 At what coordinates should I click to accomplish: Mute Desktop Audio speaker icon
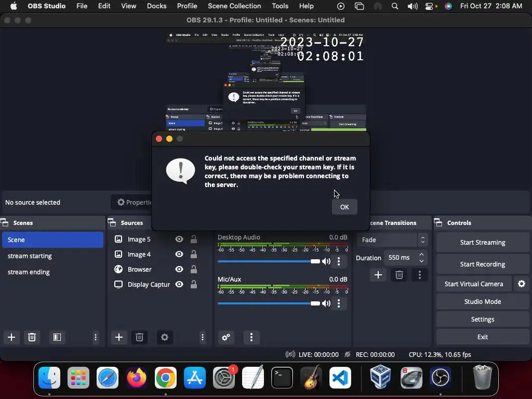326,261
